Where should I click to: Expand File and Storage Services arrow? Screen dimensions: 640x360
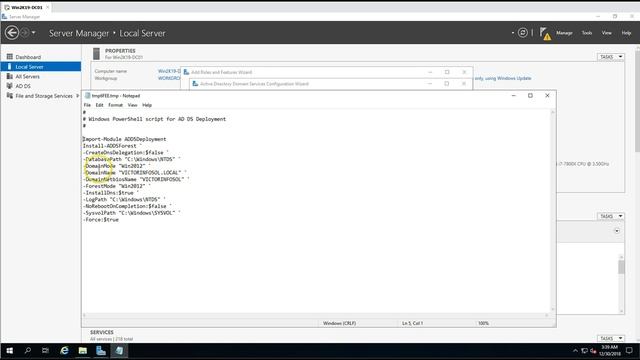(78, 96)
